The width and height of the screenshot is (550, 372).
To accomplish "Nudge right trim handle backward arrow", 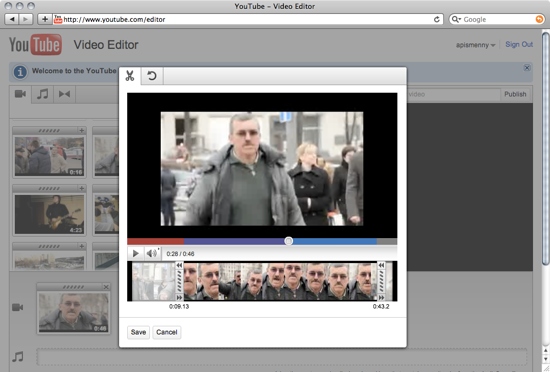I will [381, 265].
